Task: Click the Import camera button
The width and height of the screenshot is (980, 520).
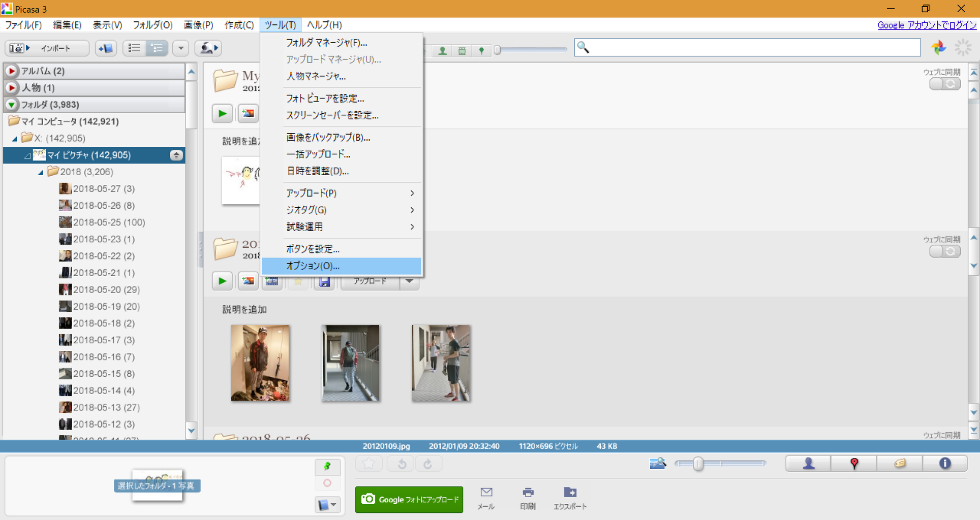Action: [x=47, y=48]
